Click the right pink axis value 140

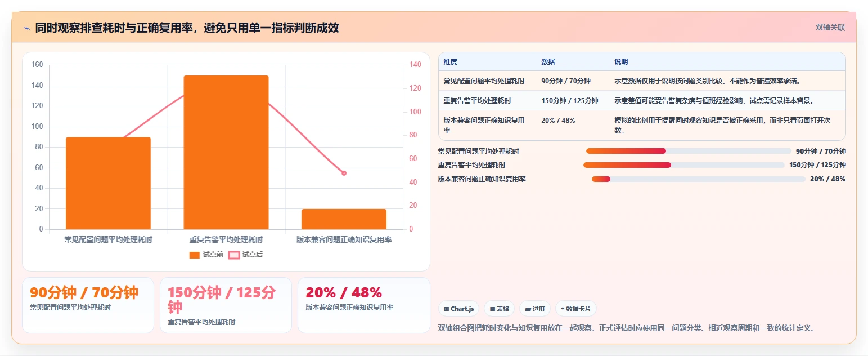pos(415,65)
